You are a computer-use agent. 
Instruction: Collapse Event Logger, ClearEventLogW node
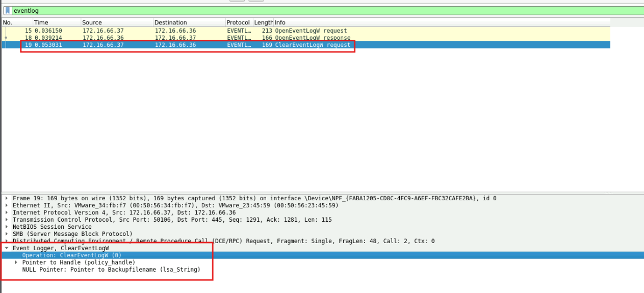tap(7, 248)
